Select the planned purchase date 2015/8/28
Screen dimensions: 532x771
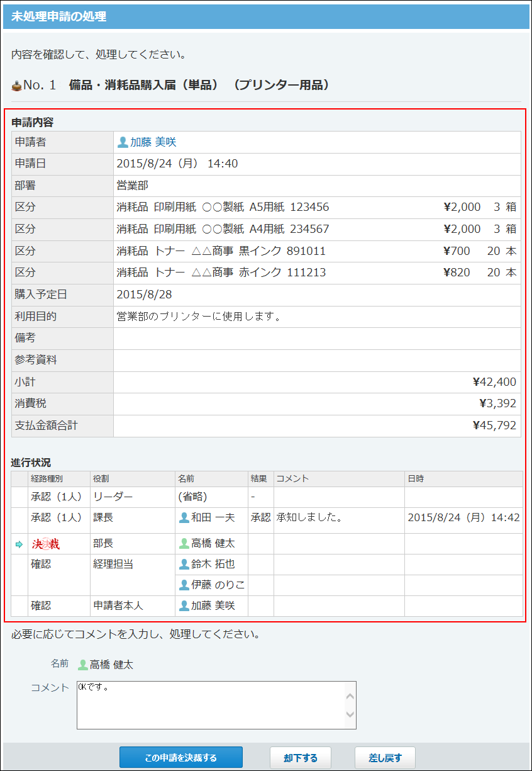(x=145, y=295)
